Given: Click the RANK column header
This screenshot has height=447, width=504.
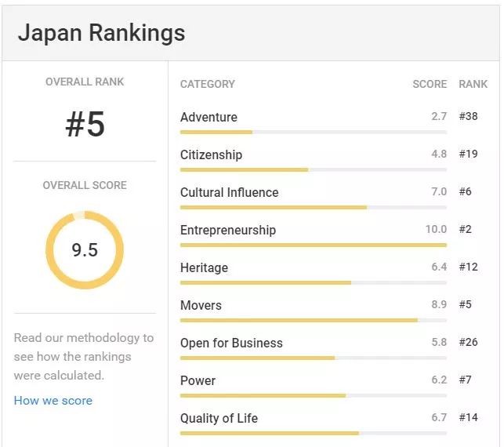Looking at the screenshot, I should click(473, 84).
